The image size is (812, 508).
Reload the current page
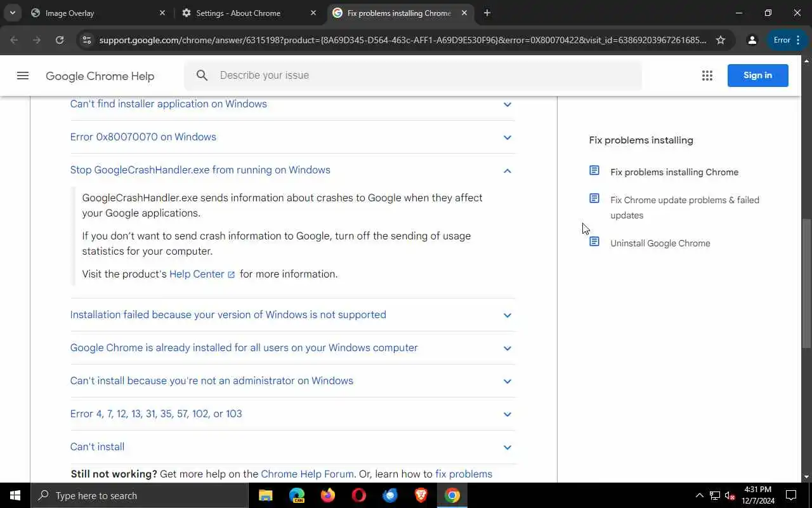pyautogui.click(x=60, y=40)
